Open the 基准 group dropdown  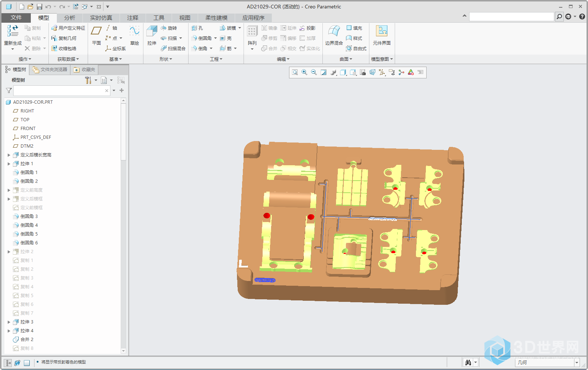116,59
